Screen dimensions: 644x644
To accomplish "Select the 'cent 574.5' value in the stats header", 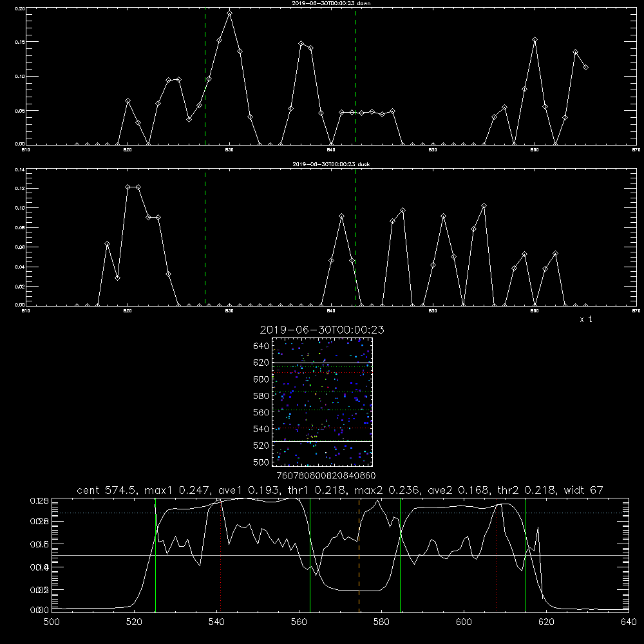I will tap(109, 490).
